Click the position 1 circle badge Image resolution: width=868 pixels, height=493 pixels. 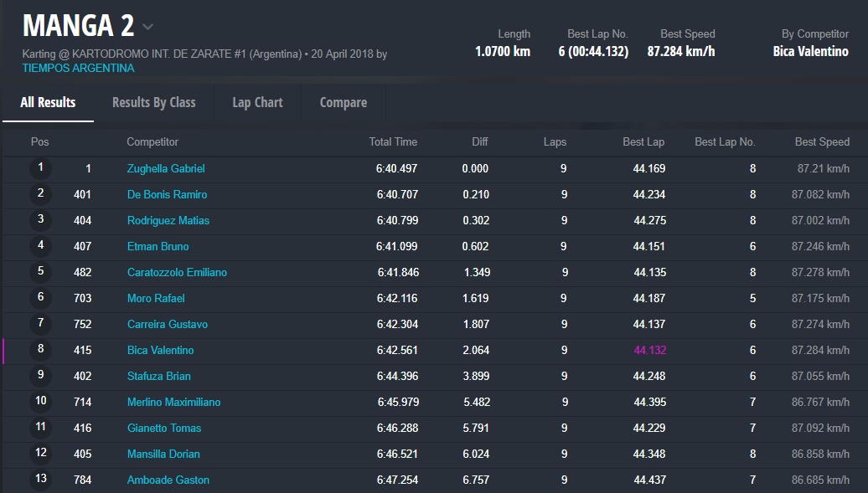click(40, 168)
